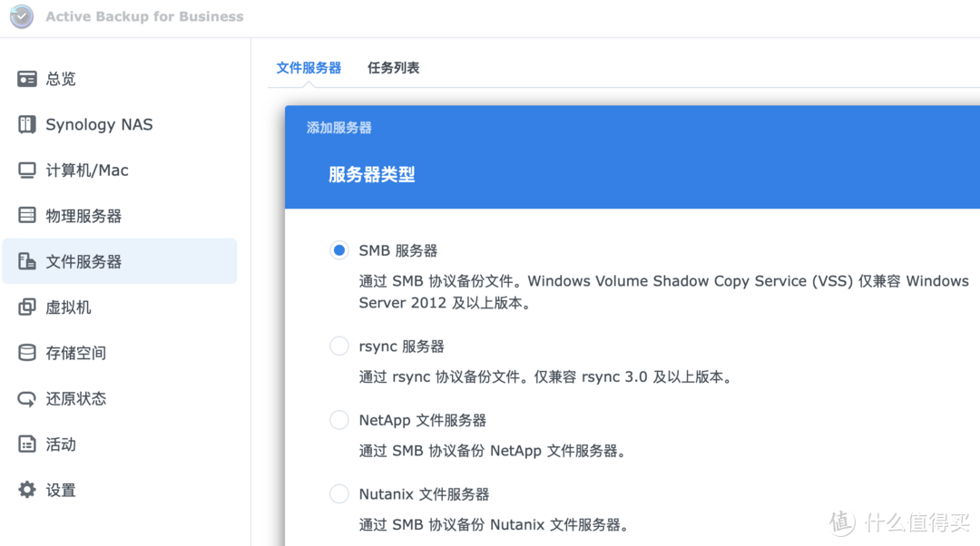Screen dimensions: 980x546
Task: Click the 物理服务器 physical server icon
Action: point(26,215)
